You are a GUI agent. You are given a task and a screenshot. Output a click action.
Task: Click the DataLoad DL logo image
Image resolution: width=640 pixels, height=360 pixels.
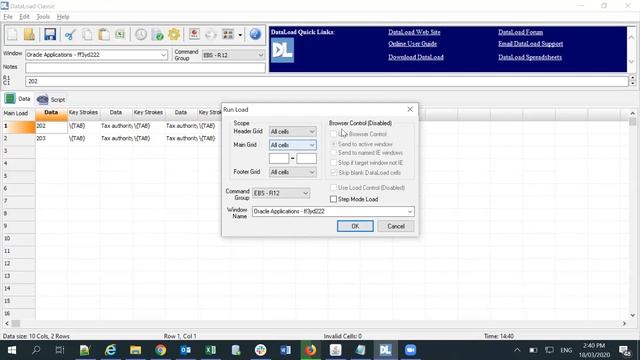tap(282, 50)
